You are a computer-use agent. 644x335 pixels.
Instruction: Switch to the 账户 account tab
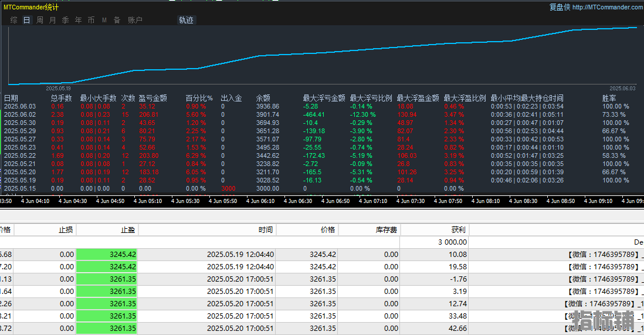pos(135,20)
